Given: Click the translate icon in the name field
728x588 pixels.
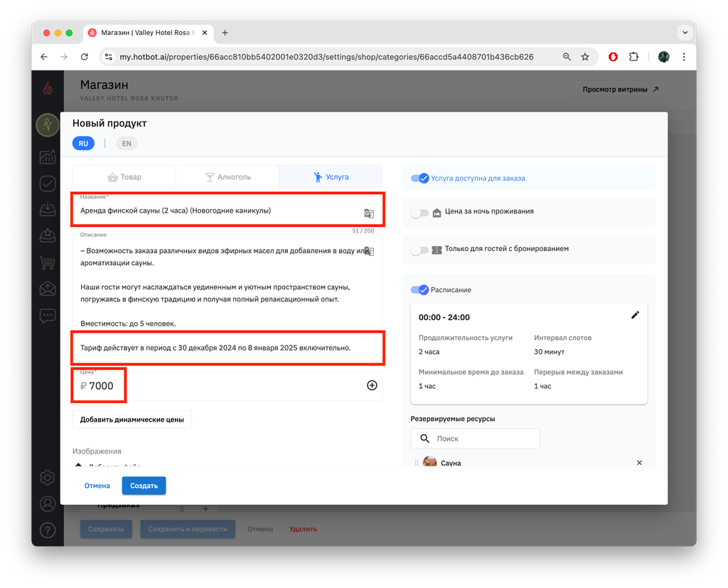Looking at the screenshot, I should tap(369, 213).
